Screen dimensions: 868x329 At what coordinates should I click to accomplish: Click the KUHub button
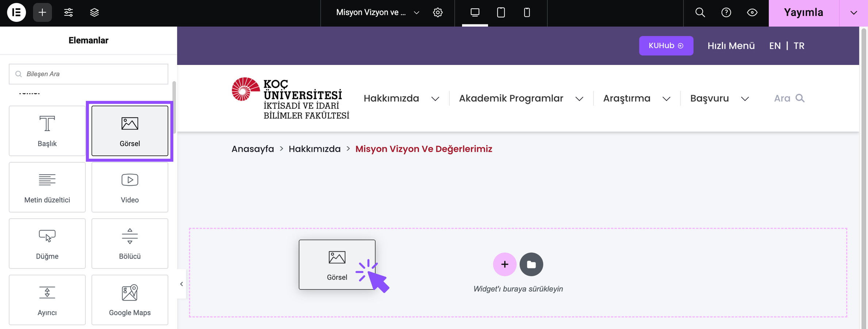click(666, 46)
